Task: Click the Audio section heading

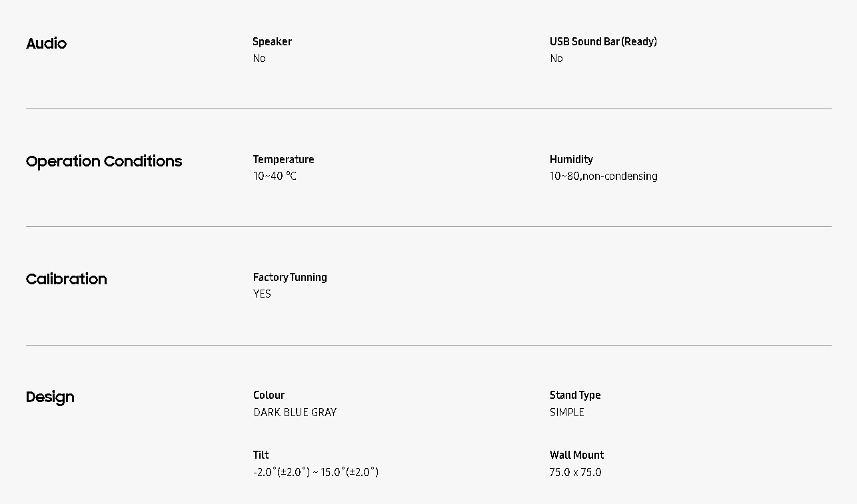Action: (46, 43)
